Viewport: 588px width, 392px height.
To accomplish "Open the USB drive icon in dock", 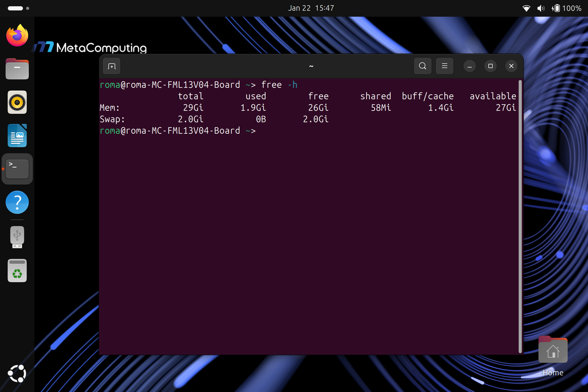I will pyautogui.click(x=17, y=237).
